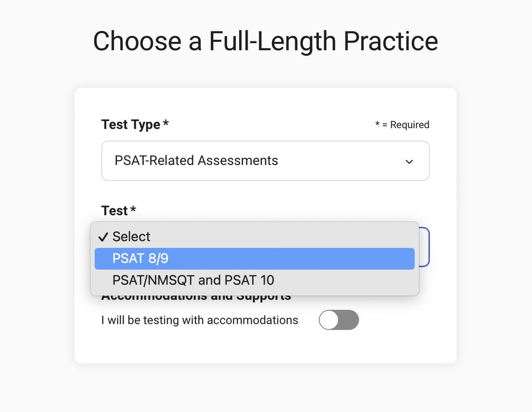532x412 pixels.
Task: Click the white knob of accommodations toggle
Action: click(329, 320)
